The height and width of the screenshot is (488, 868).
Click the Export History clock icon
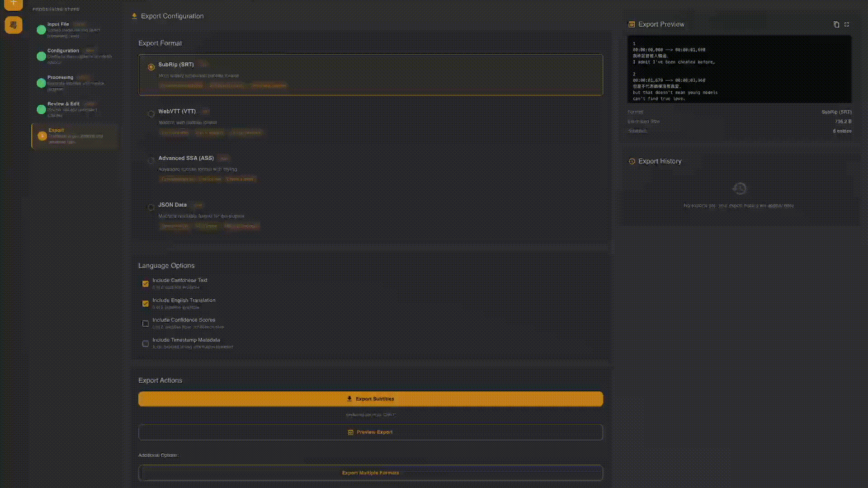click(x=632, y=161)
